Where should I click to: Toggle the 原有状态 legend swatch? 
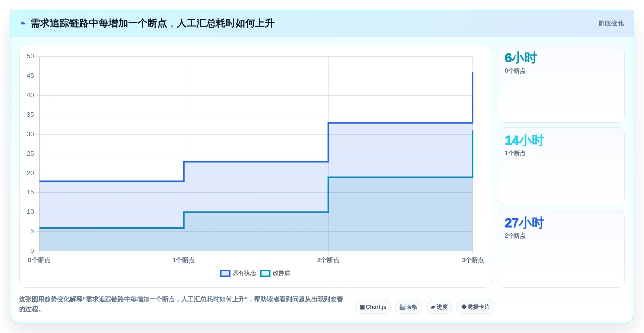(225, 273)
